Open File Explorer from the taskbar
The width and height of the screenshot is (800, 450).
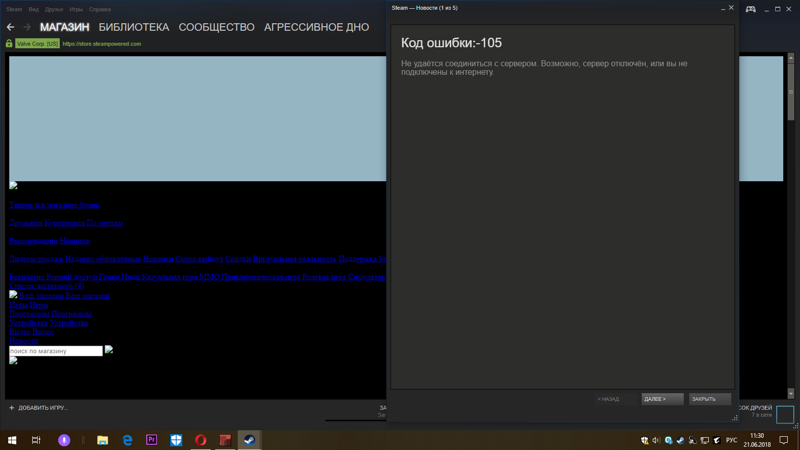pyautogui.click(x=103, y=440)
